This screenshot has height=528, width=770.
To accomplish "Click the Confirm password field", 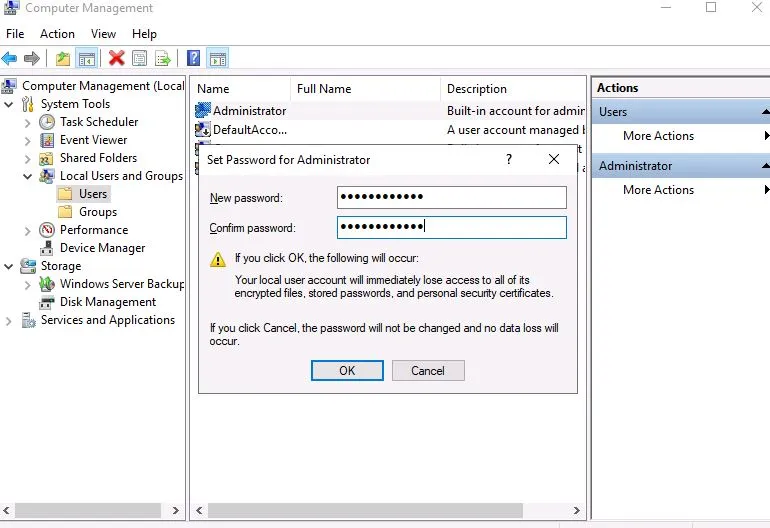I will [452, 227].
